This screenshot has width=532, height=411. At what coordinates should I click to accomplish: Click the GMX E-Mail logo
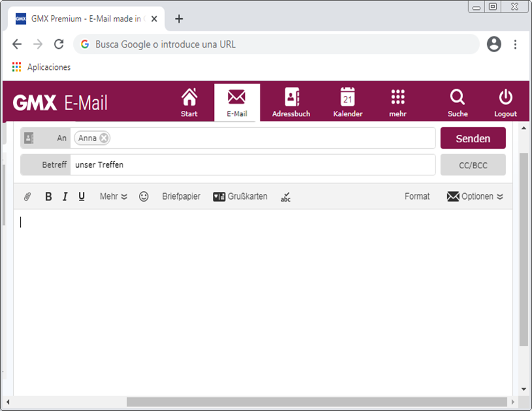60,102
